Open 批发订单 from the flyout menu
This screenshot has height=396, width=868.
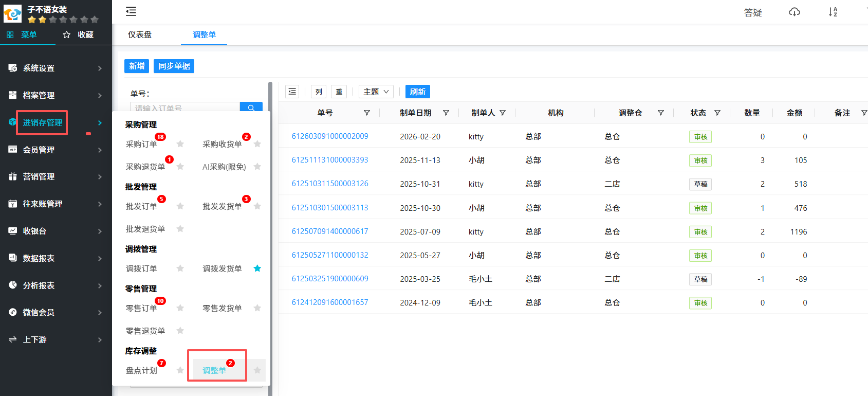pos(141,206)
